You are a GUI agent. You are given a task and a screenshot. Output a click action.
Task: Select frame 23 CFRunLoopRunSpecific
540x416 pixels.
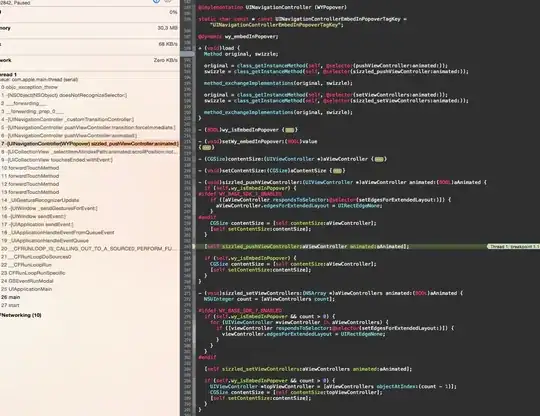[33, 273]
